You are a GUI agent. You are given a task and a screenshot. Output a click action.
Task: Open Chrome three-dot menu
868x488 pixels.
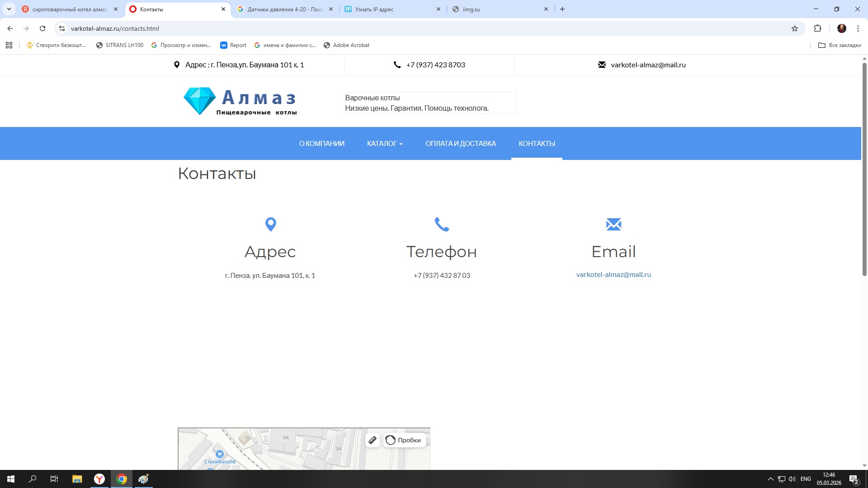[x=858, y=28]
